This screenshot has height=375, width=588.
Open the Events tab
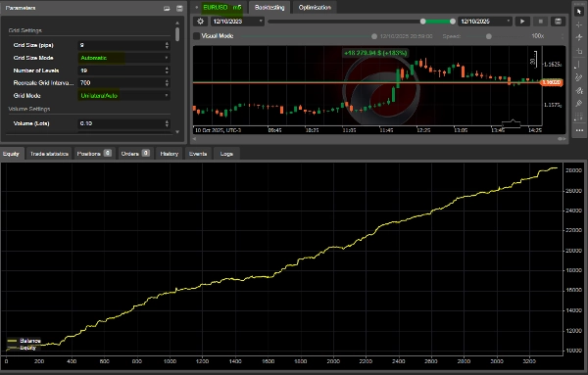point(198,154)
